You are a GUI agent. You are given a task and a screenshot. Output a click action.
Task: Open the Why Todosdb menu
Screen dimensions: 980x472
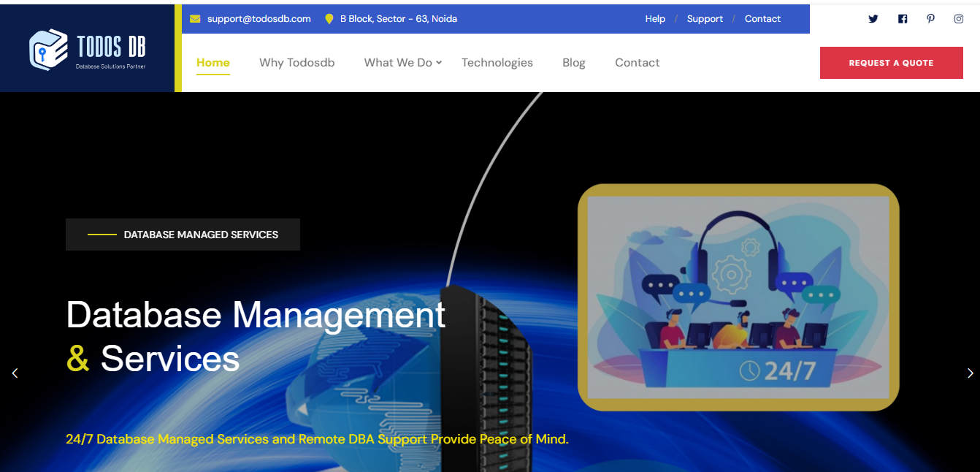(x=297, y=63)
